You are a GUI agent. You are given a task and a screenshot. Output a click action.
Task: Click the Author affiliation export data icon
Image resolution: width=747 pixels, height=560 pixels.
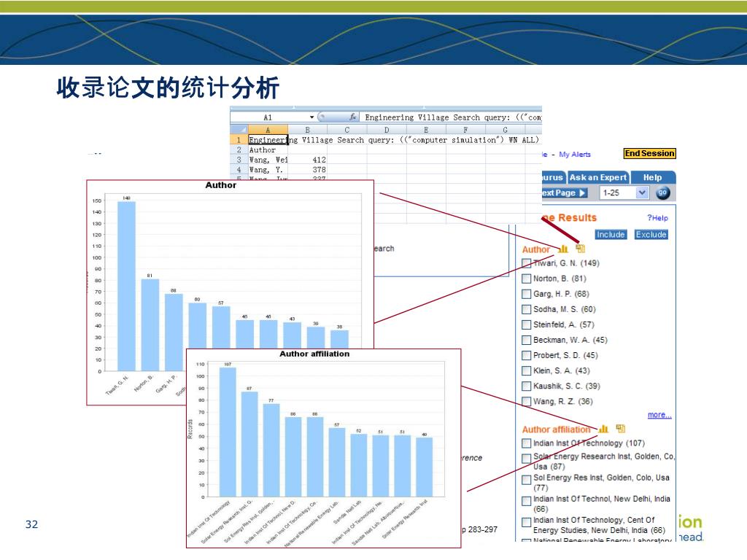(x=620, y=429)
